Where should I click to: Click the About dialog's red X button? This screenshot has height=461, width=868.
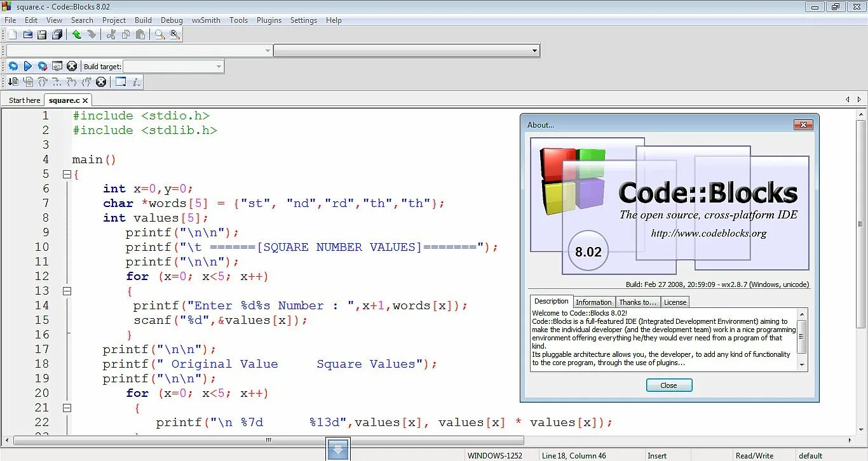click(803, 125)
